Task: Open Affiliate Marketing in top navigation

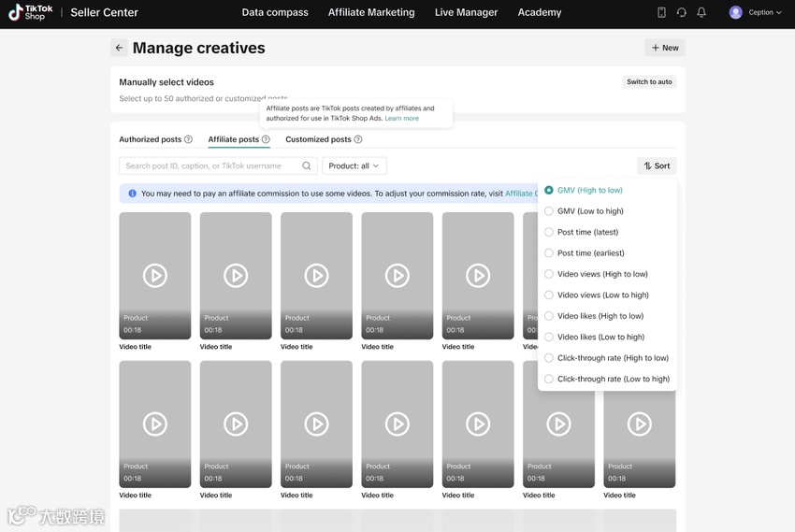Action: [x=371, y=13]
